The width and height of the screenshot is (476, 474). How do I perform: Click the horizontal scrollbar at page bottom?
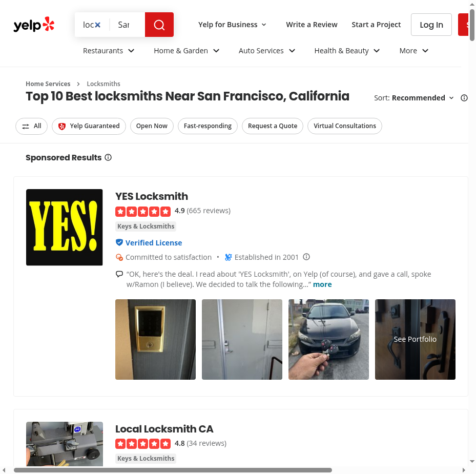tap(173, 470)
